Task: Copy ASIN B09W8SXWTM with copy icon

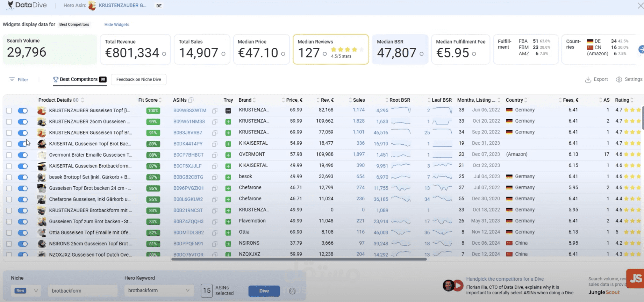Action: (x=215, y=111)
